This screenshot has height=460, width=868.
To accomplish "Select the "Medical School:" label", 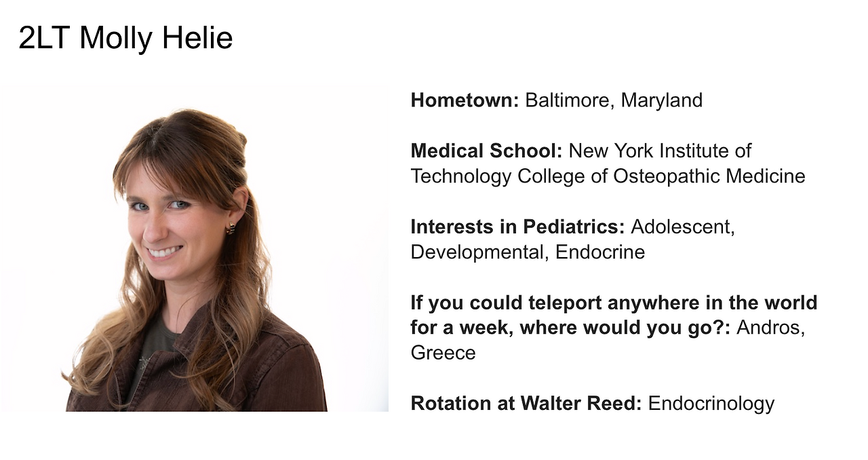I will [x=487, y=151].
